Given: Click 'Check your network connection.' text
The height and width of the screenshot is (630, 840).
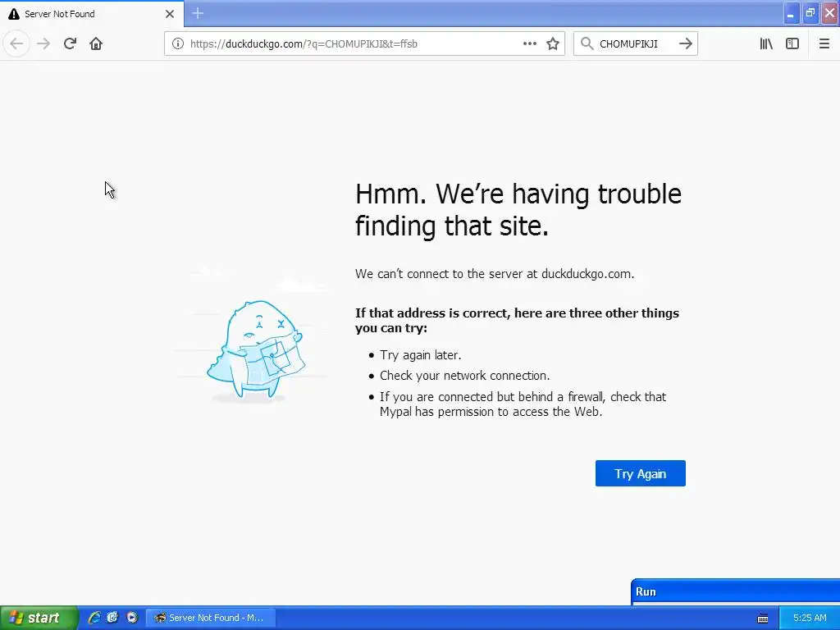Looking at the screenshot, I should pos(465,376).
